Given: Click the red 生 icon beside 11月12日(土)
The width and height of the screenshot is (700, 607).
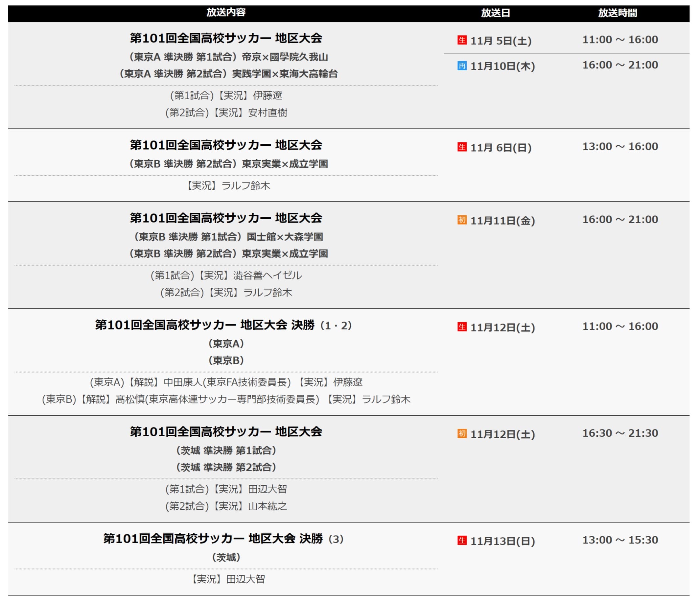Looking at the screenshot, I should [462, 327].
